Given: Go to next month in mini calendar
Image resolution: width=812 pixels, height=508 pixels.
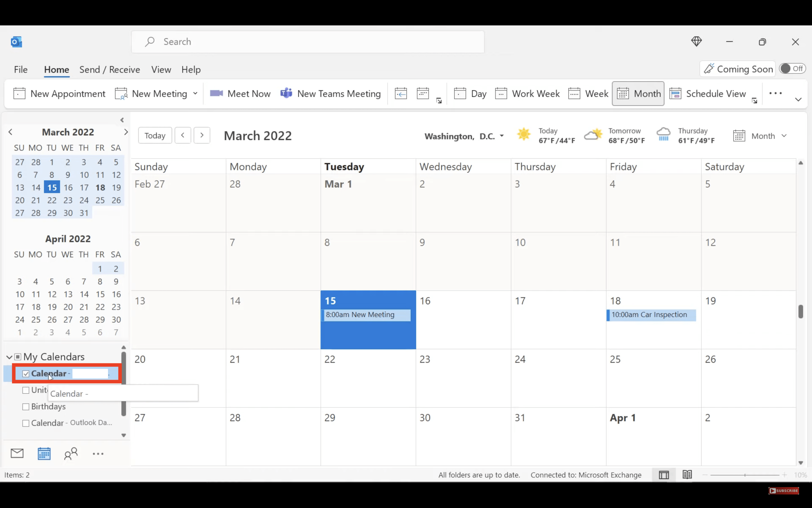Looking at the screenshot, I should click(126, 132).
